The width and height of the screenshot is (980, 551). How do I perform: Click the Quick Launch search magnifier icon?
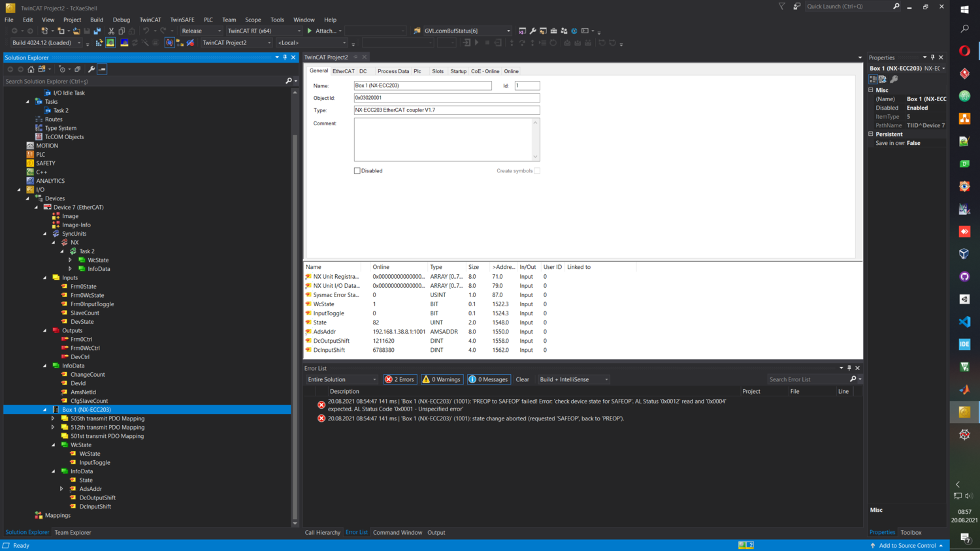[x=896, y=7]
